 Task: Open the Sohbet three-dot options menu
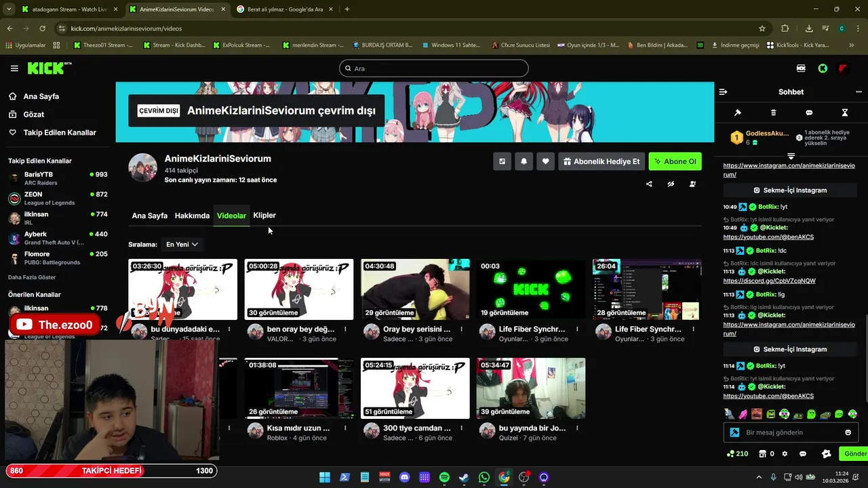(x=859, y=91)
